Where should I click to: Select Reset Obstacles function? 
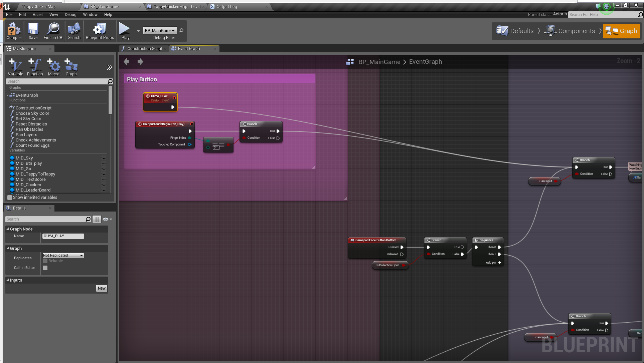pyautogui.click(x=31, y=124)
